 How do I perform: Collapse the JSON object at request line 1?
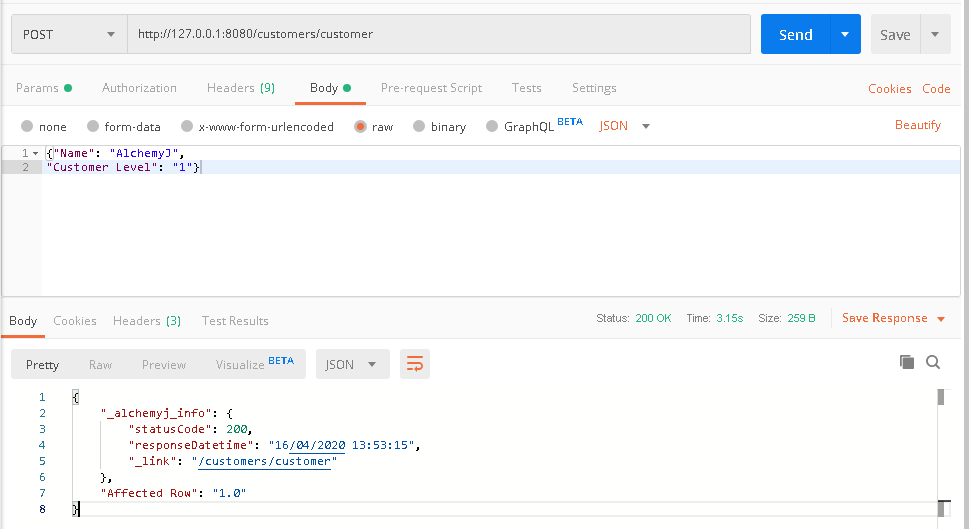pyautogui.click(x=37, y=153)
